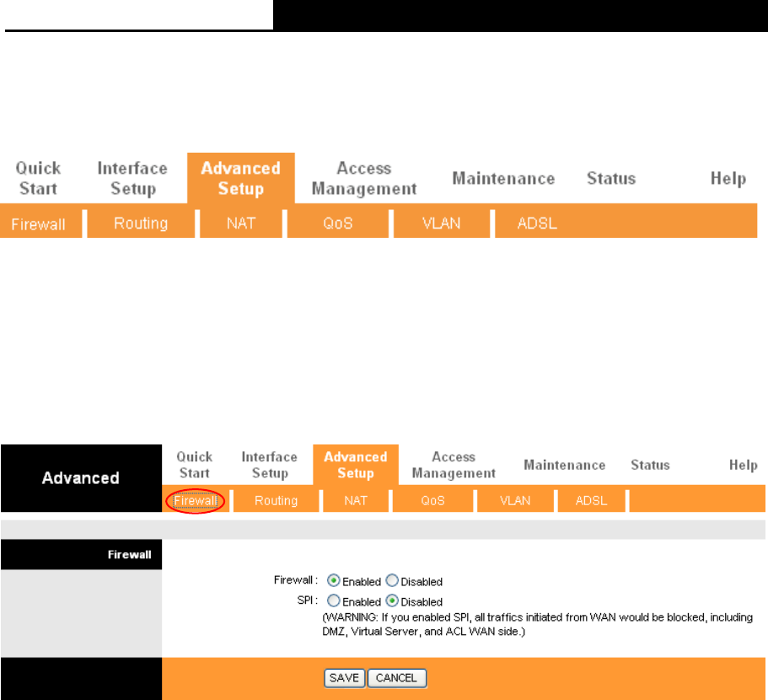The image size is (768, 700).
Task: Open VLAN submenu in lower panel
Action: coord(515,501)
